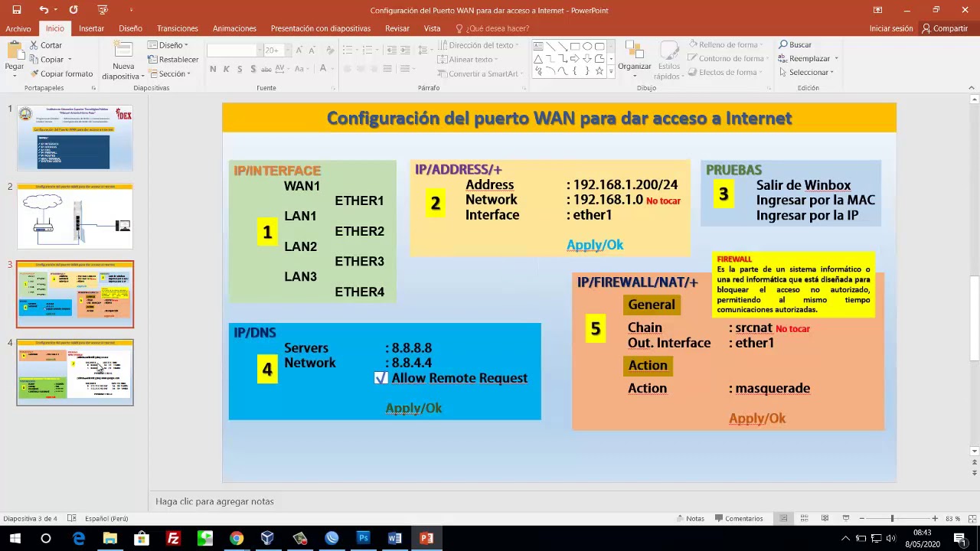
Task: Click the Buscar magnifier button
Action: [795, 45]
